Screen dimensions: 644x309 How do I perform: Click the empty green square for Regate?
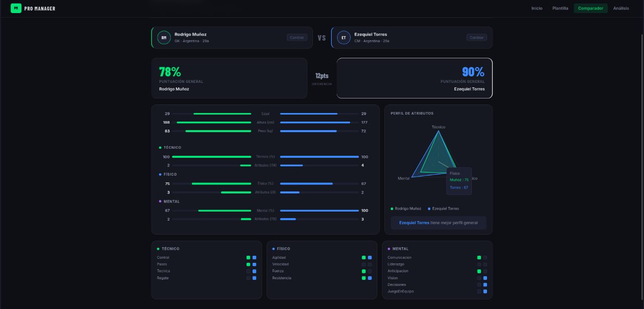coord(248,278)
